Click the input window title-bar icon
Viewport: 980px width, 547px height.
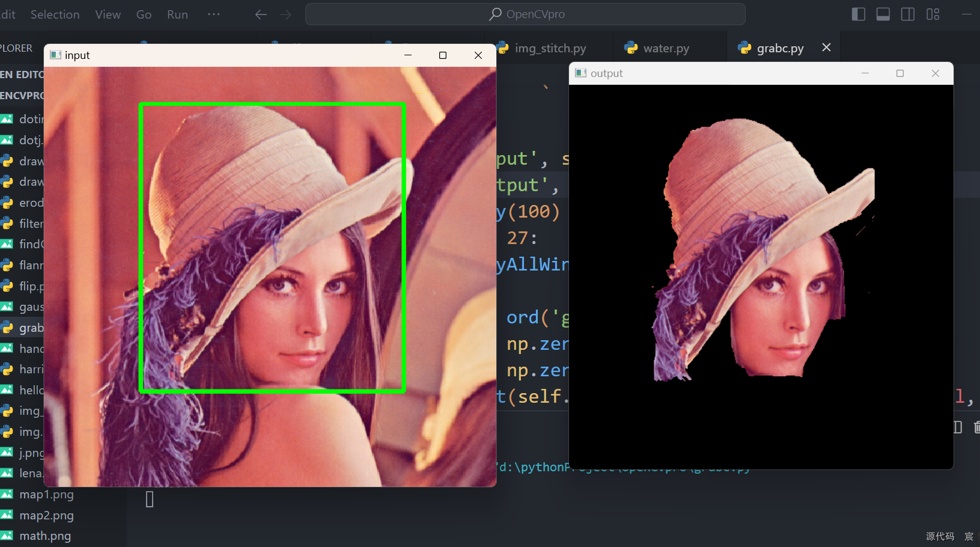coord(56,55)
